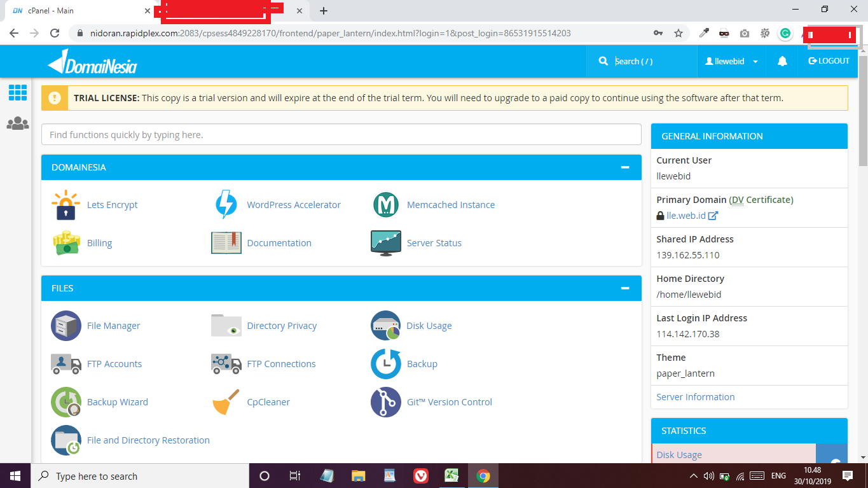Image resolution: width=868 pixels, height=488 pixels.
Task: Collapse the FILES section
Action: pos(625,288)
